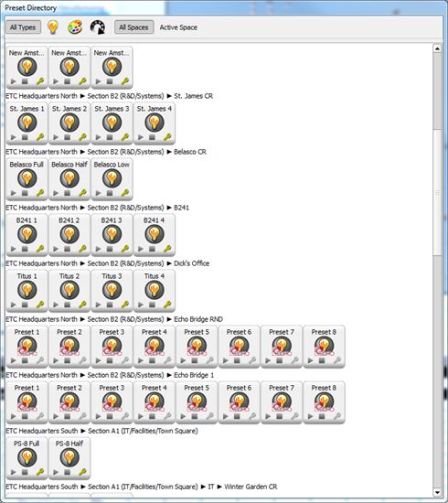Image resolution: width=448 pixels, height=503 pixels.
Task: Click the wrench icon on St. James 1
Action: tap(40, 137)
